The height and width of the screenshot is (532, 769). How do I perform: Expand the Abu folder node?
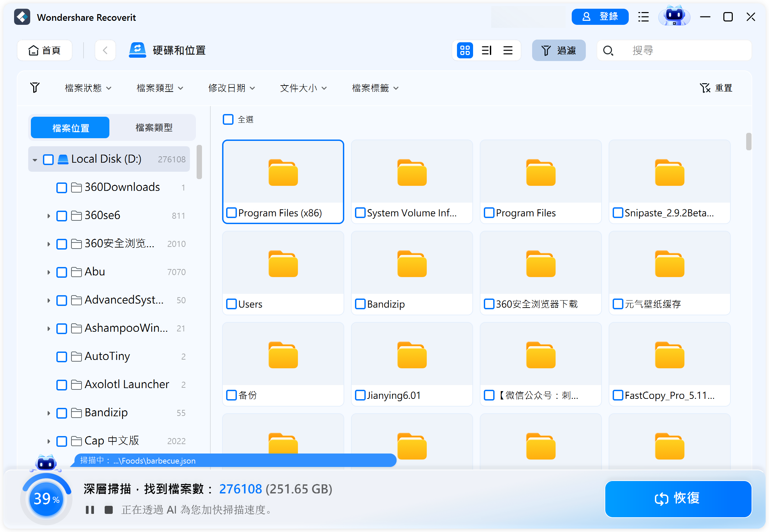tap(49, 272)
